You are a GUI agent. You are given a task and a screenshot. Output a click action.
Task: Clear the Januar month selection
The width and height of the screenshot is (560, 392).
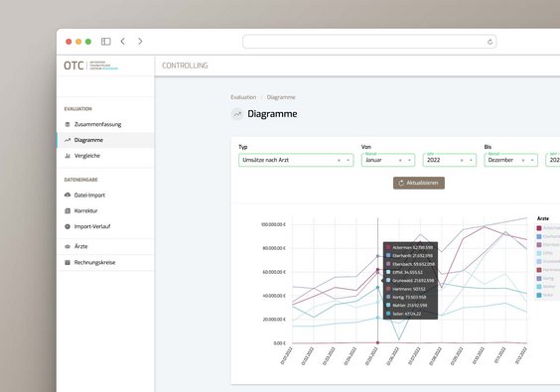(x=400, y=161)
